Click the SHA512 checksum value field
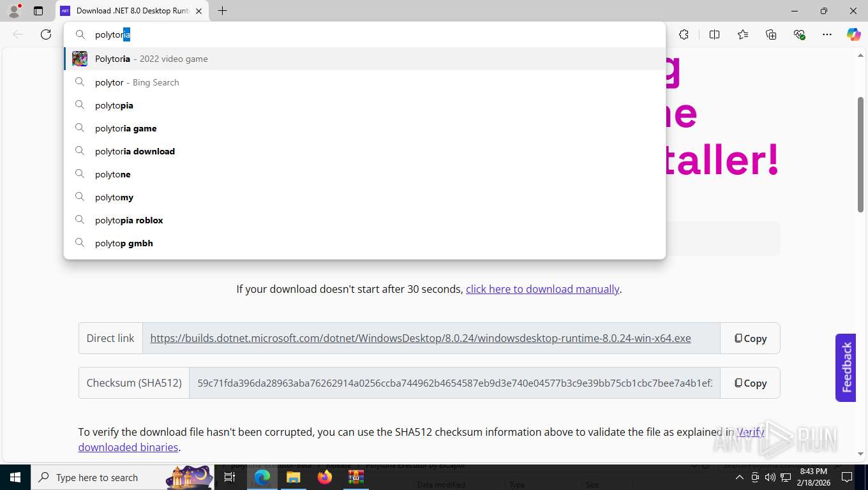Viewport: 868px width, 490px height. click(x=454, y=383)
